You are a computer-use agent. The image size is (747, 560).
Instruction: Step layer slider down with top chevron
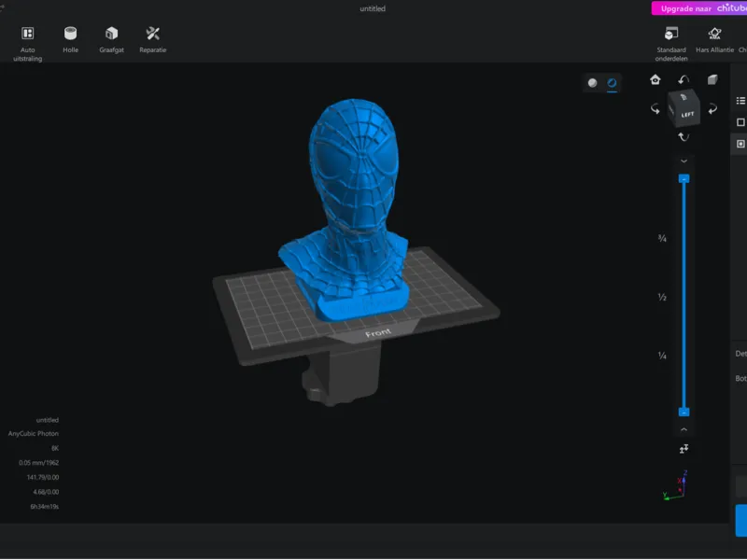click(x=684, y=161)
